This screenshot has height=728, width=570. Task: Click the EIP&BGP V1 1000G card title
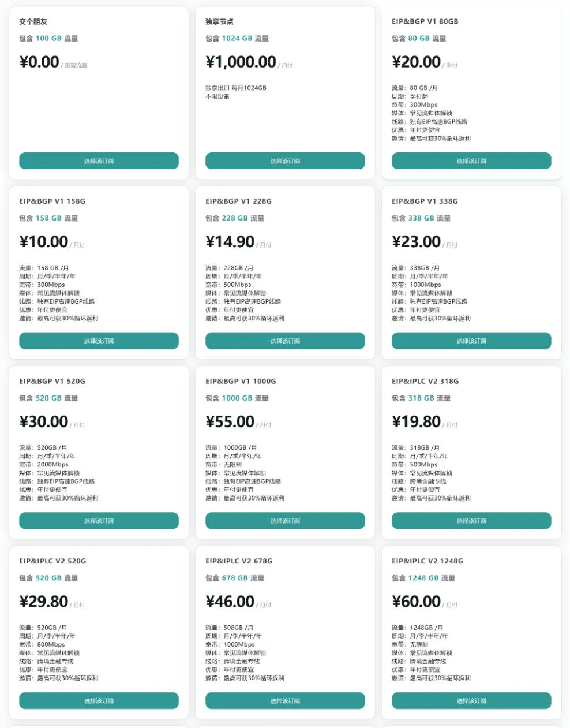241,381
